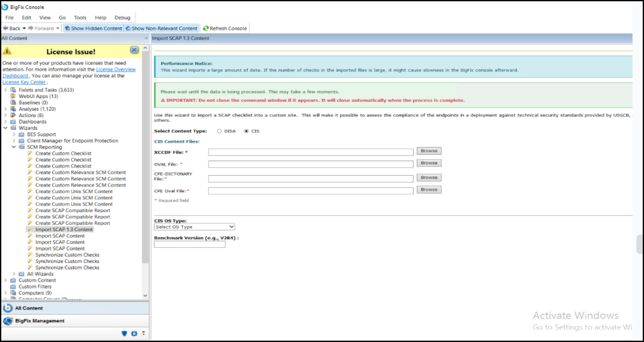644x342 pixels.
Task: Expand the All Wizards folder
Action: pos(14,274)
